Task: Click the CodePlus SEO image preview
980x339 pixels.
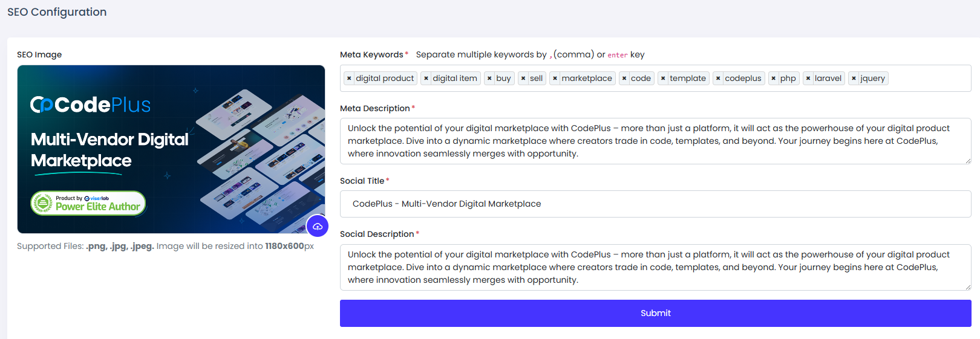Action: [x=171, y=149]
